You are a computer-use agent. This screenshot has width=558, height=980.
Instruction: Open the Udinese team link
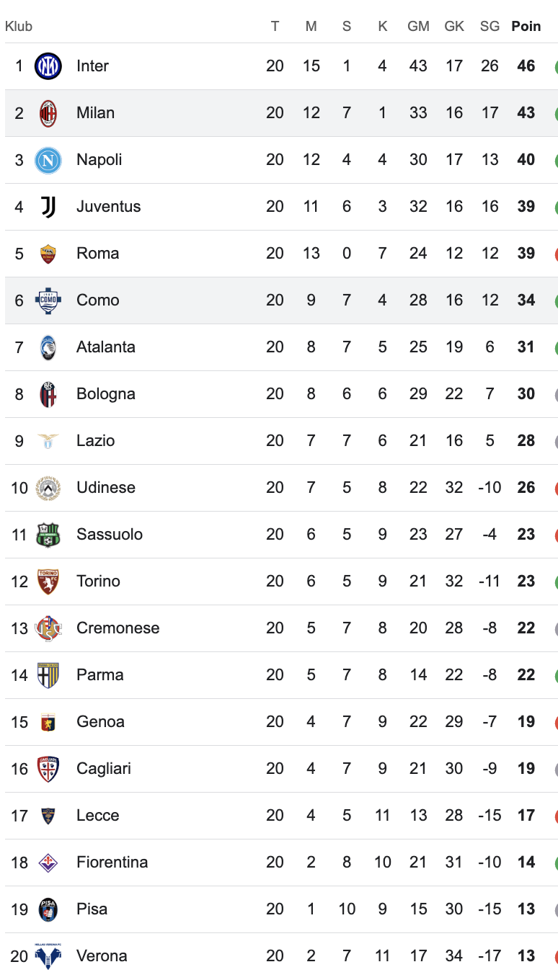(x=105, y=488)
